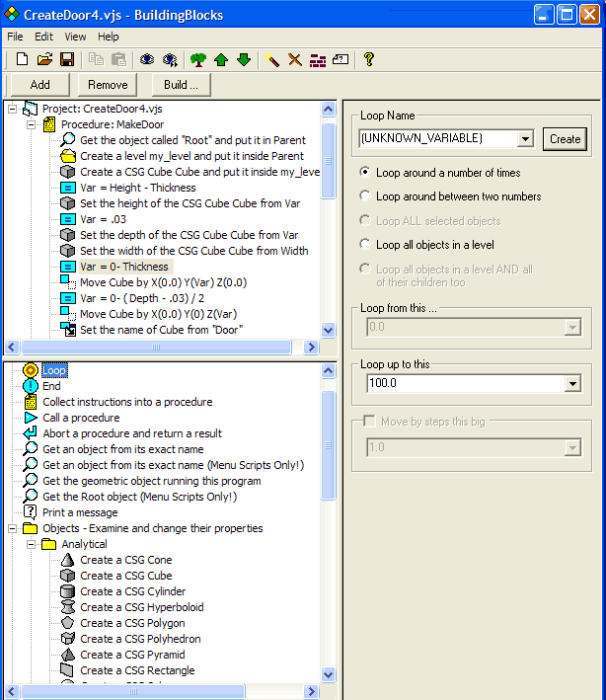Open the Edit menu
The width and height of the screenshot is (606, 700).
point(43,37)
